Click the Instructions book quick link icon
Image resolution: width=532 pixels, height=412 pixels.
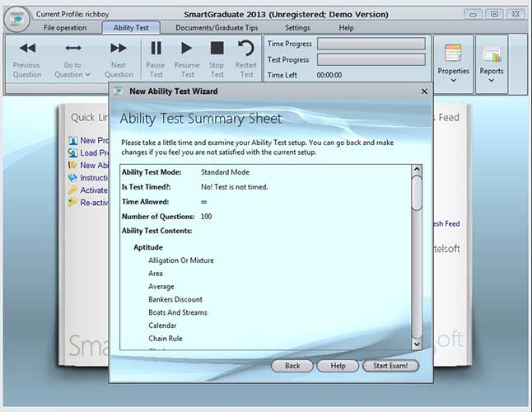[73, 177]
